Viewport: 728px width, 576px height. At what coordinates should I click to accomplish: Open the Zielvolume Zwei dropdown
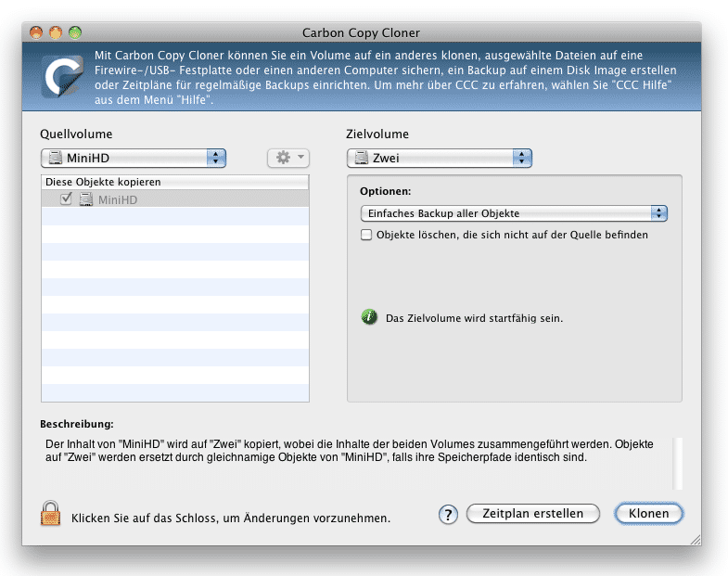point(440,158)
